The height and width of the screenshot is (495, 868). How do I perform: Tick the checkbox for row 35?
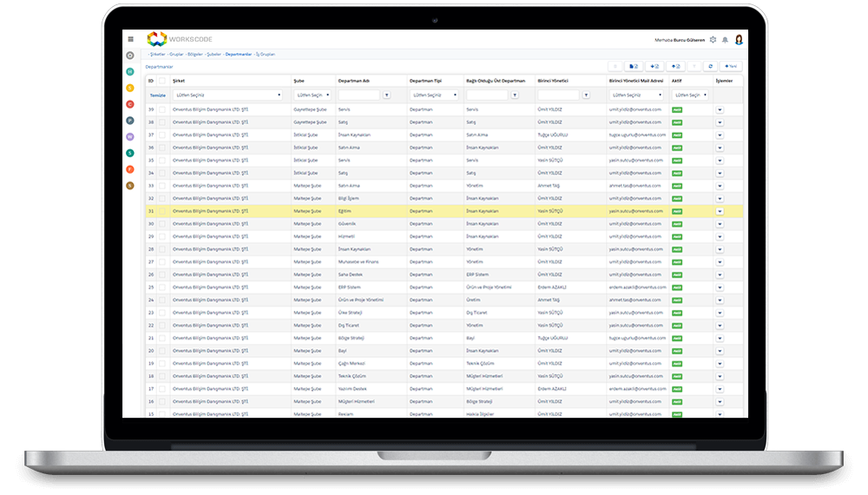tap(162, 161)
